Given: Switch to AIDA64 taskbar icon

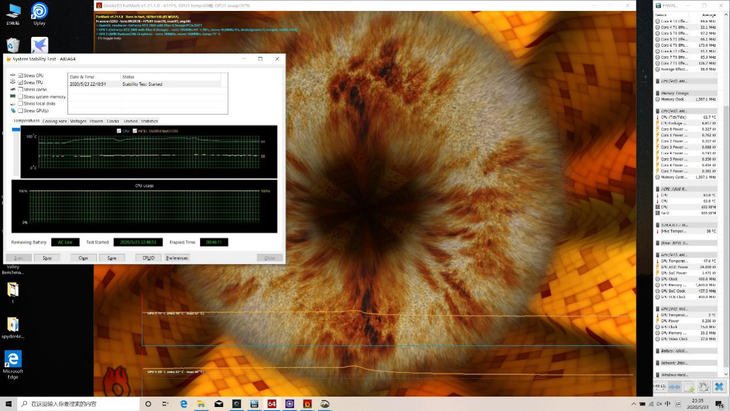Looking at the screenshot, I should 271,404.
